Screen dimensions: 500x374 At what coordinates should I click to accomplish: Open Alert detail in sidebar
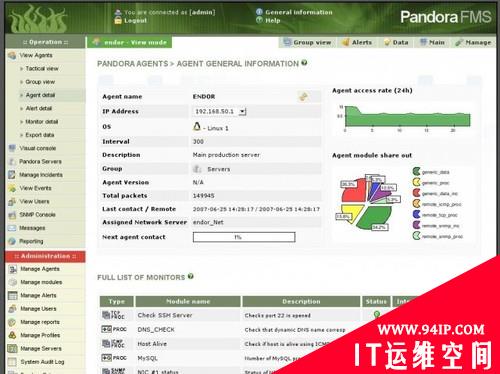click(39, 108)
